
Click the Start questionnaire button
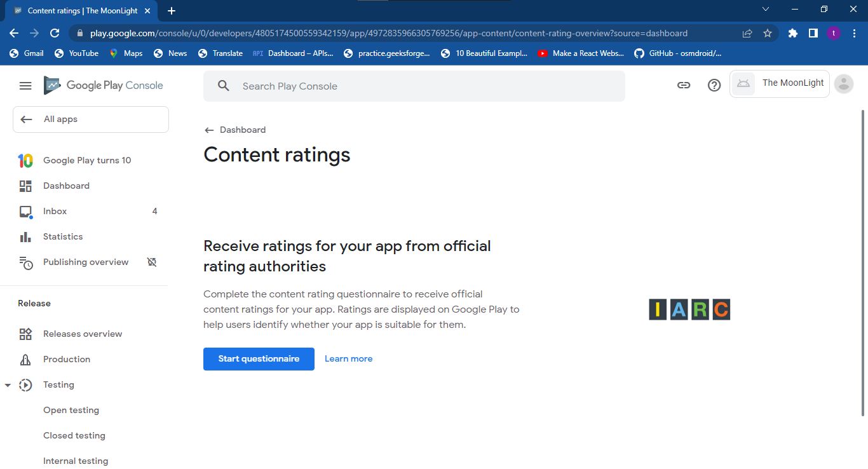259,359
